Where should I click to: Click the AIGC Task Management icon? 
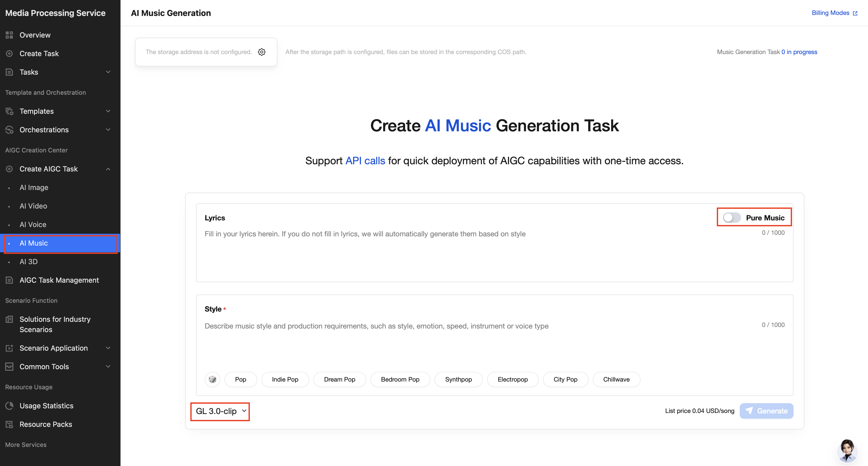click(10, 280)
